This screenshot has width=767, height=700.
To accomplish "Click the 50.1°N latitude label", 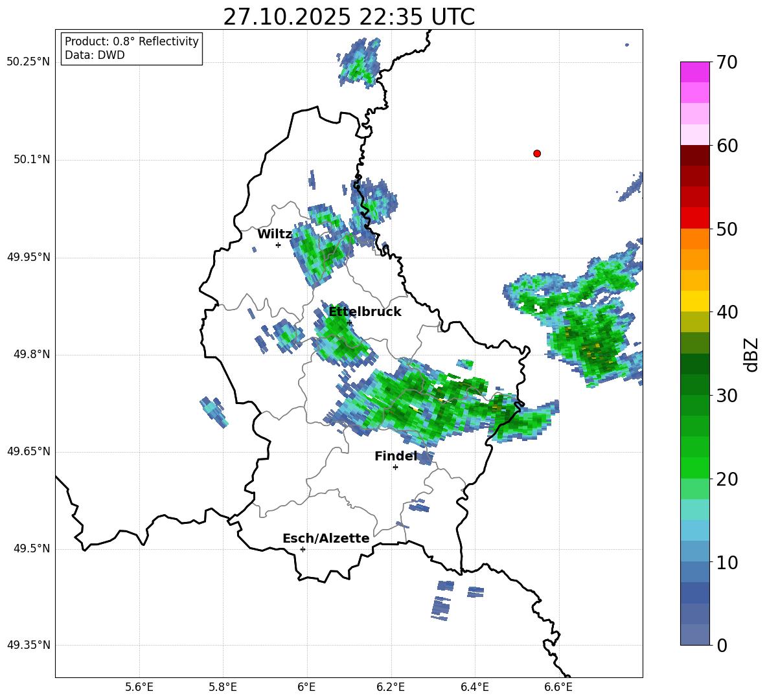I will pos(31,159).
